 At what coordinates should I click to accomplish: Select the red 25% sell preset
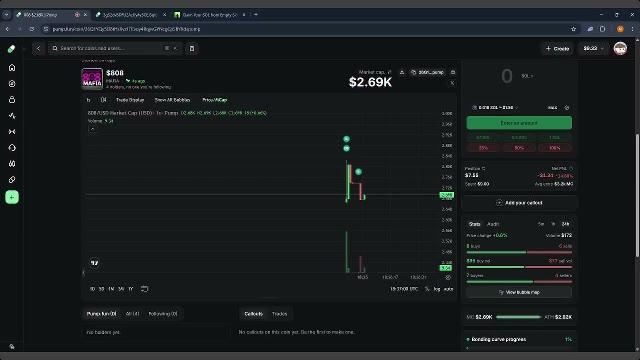click(x=484, y=148)
